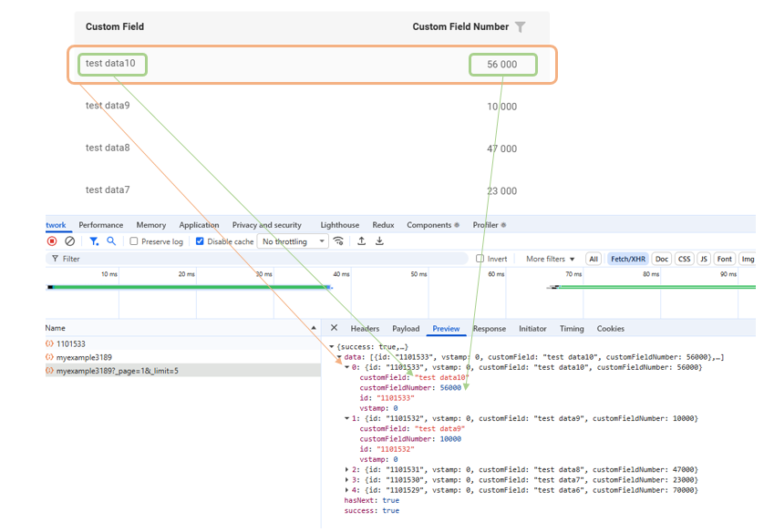Open the Lighthouse panel tab
This screenshot has height=532, width=764.
[x=339, y=225]
